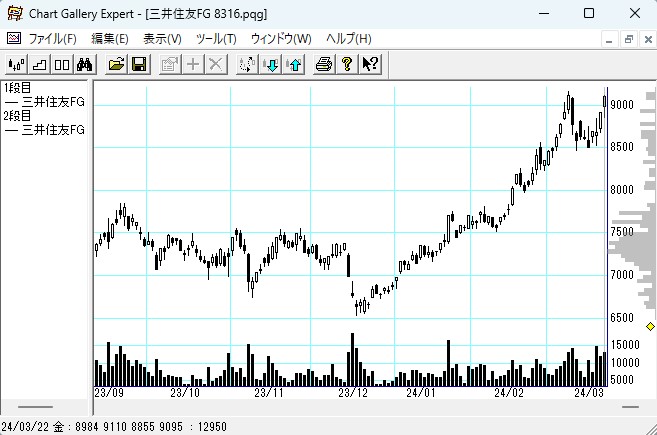This screenshot has height=435, width=657.
Task: Click the candlestick chart toolbar icon
Action: click(x=16, y=65)
